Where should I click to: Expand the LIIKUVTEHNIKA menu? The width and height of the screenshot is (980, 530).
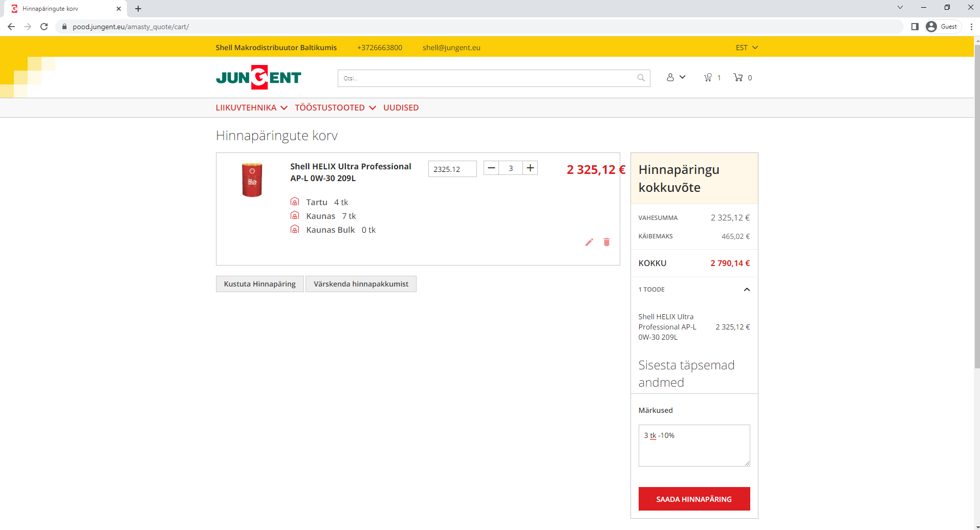tap(251, 107)
